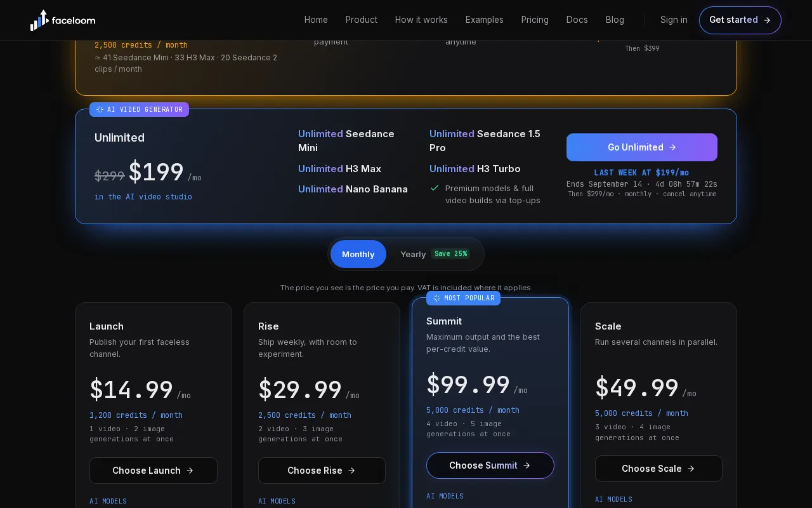Viewport: 812px width, 508px height.
Task: Click the faceloom logo icon
Action: tap(39, 20)
